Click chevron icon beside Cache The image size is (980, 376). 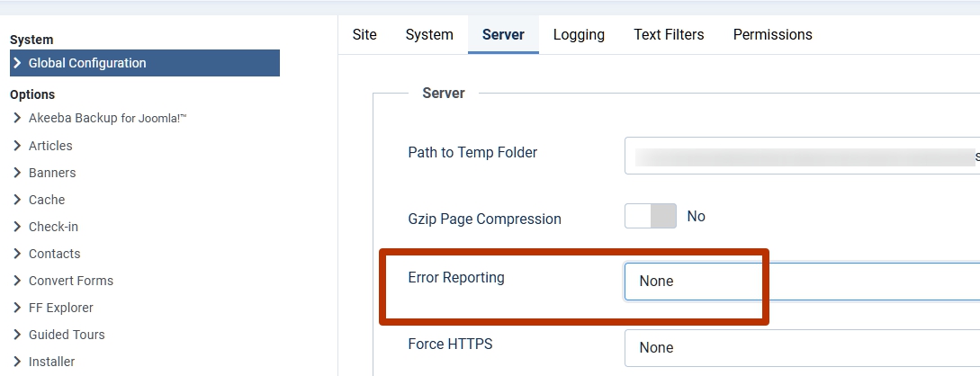[x=17, y=199]
